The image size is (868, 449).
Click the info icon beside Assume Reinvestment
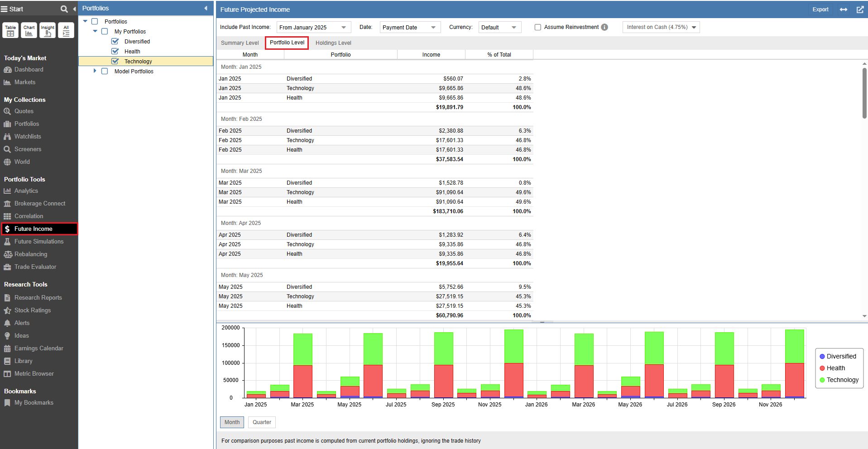(x=604, y=27)
